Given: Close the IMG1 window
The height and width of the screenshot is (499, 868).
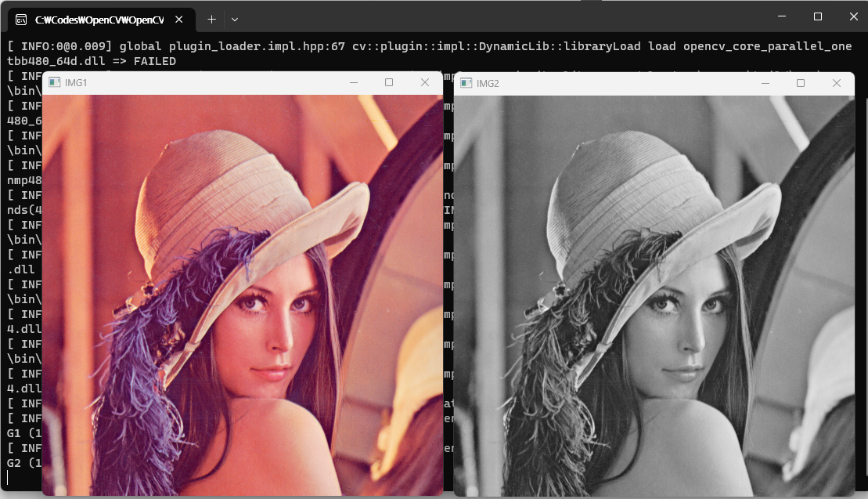Looking at the screenshot, I should [x=424, y=82].
